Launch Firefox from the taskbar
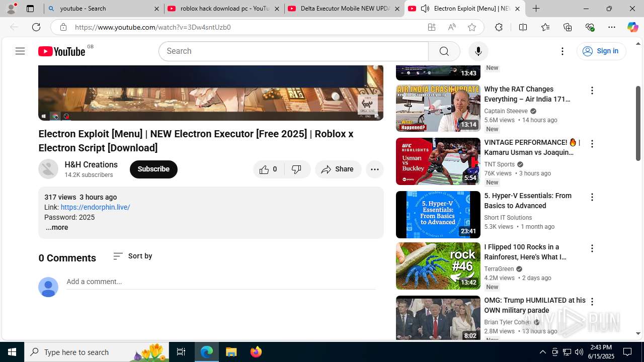This screenshot has height=362, width=644. click(x=256, y=352)
